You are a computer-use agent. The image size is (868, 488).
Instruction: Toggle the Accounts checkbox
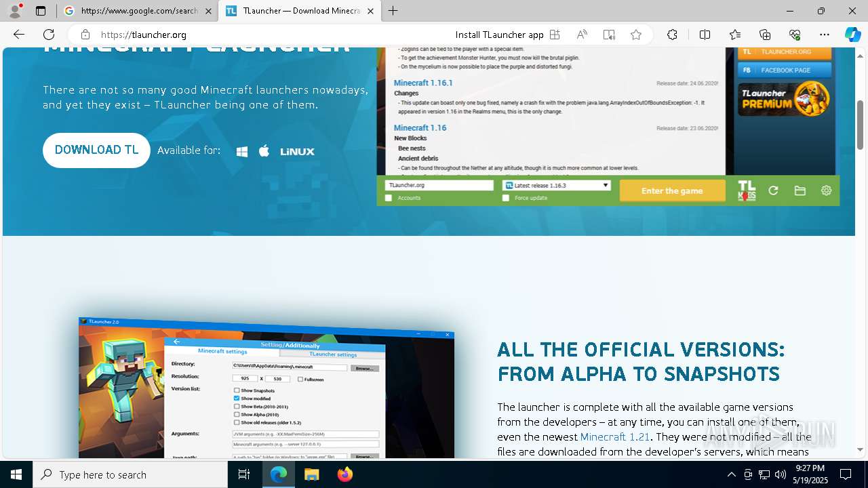389,198
